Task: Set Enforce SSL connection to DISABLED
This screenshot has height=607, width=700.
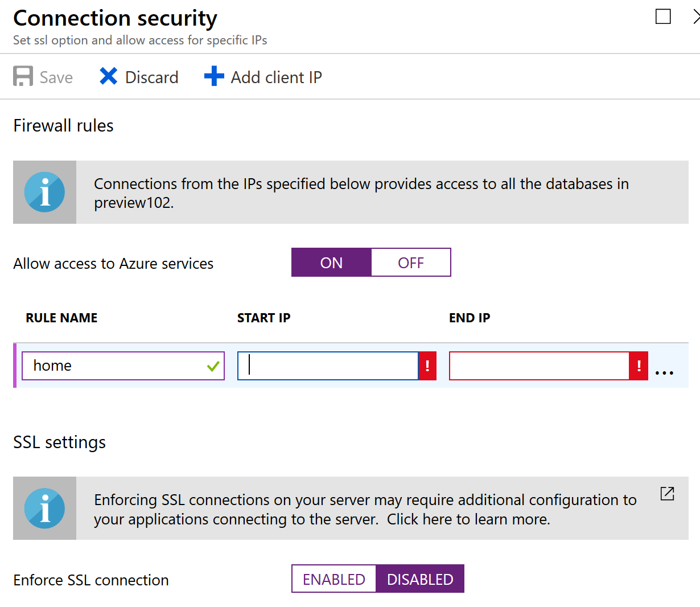Action: click(x=420, y=579)
